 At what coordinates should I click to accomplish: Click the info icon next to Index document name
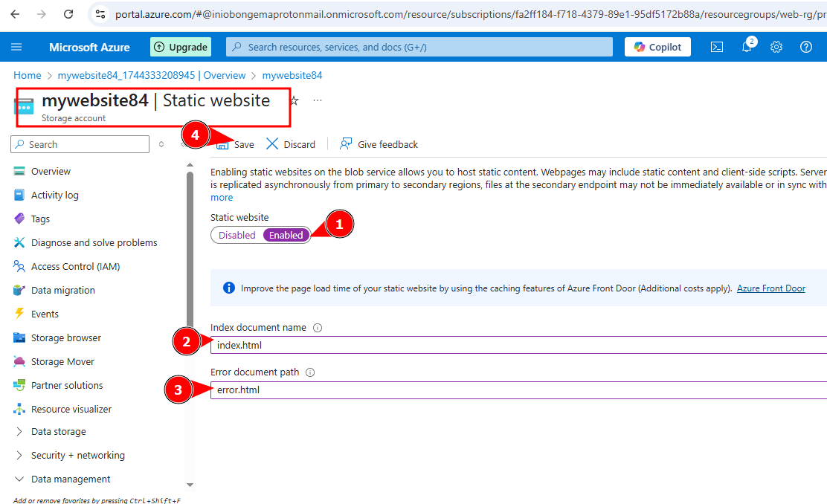[318, 328]
